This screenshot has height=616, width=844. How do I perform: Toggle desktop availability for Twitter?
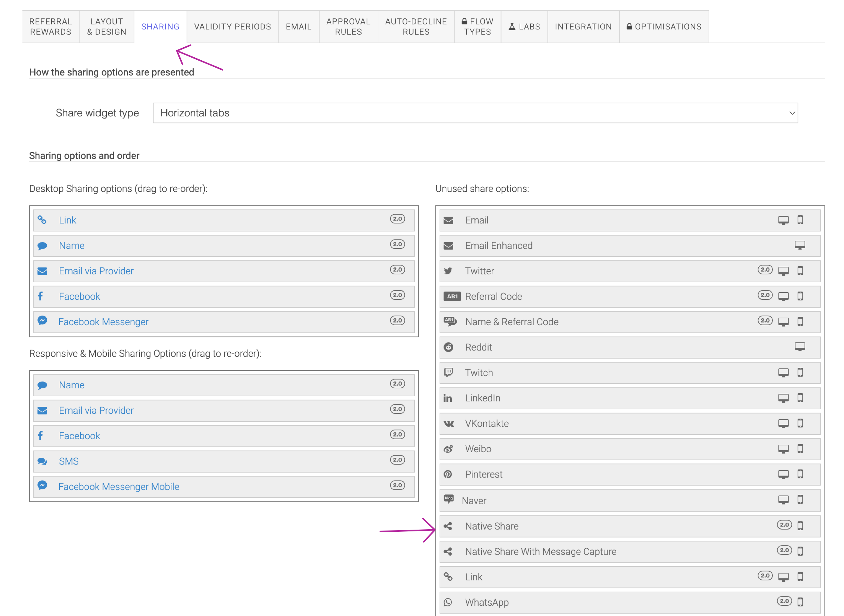pyautogui.click(x=783, y=271)
